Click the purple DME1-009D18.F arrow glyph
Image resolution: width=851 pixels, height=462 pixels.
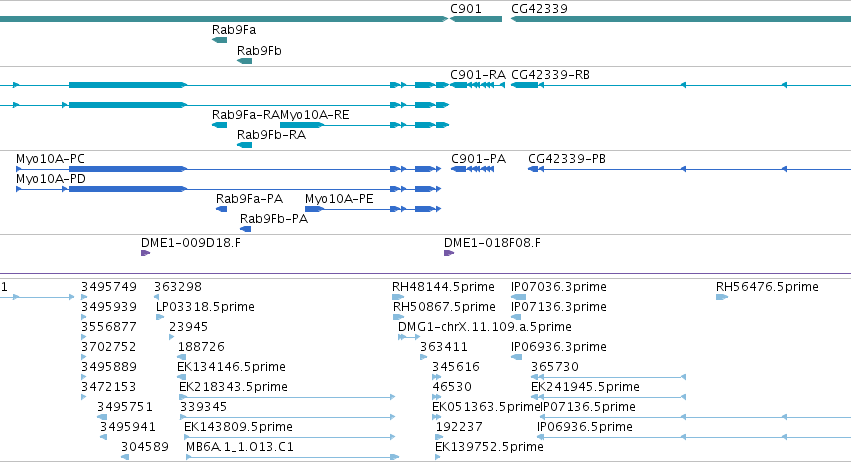145,253
